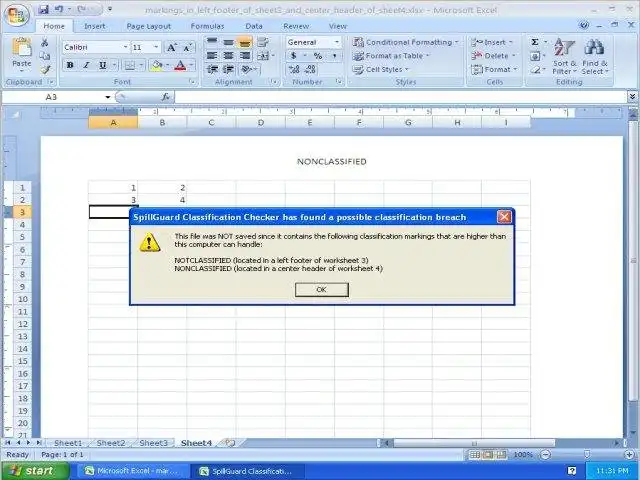
Task: Click Microsoft Excel taskbar button
Action: pos(131,471)
